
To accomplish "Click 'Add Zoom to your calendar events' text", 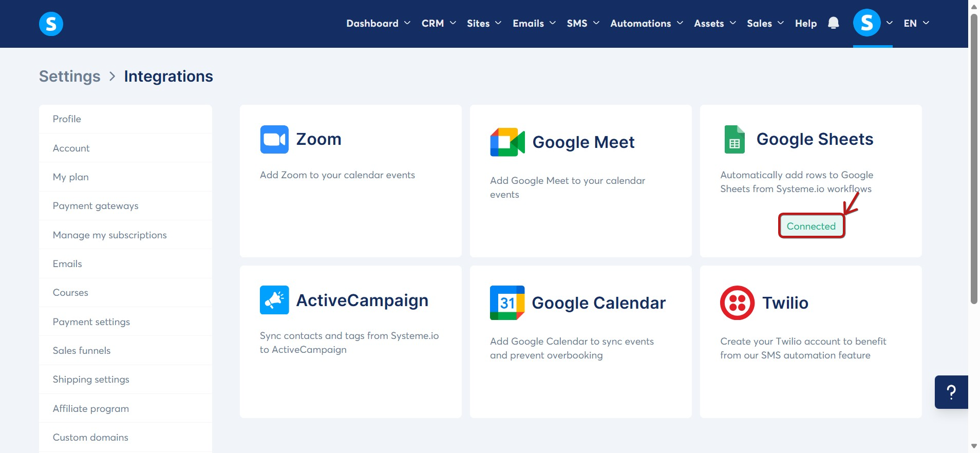I will tap(337, 175).
